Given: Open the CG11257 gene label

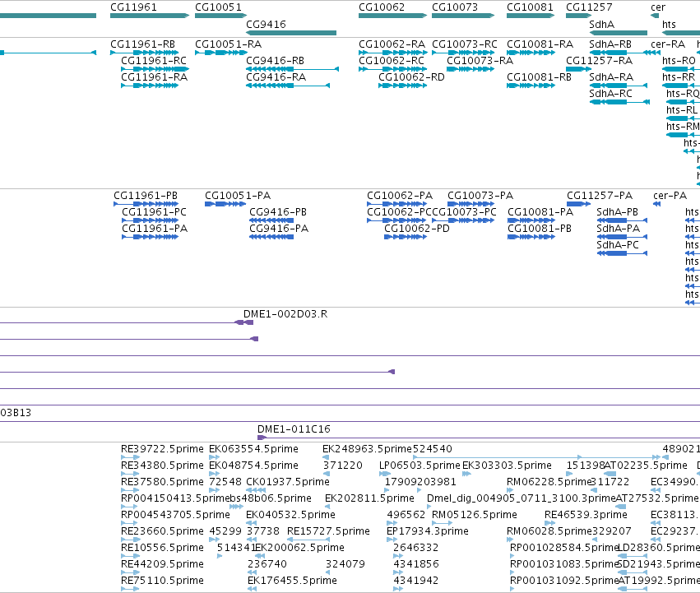Looking at the screenshot, I should pyautogui.click(x=589, y=7).
